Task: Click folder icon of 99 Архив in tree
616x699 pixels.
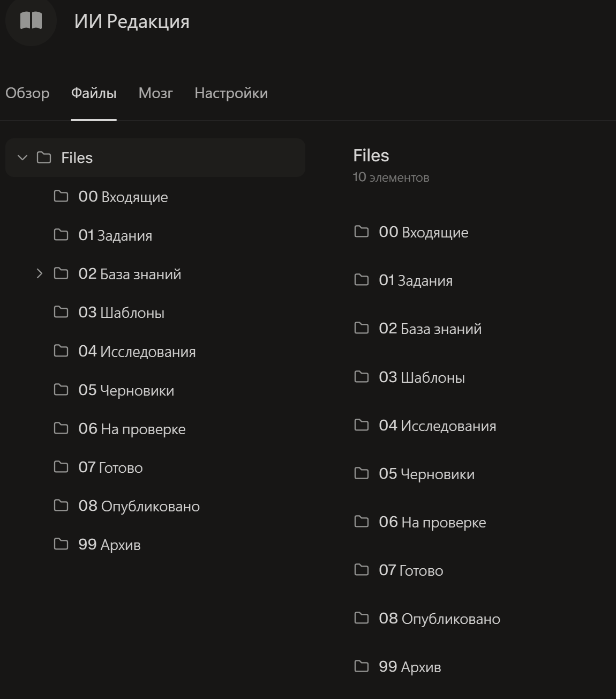Action: 61,544
